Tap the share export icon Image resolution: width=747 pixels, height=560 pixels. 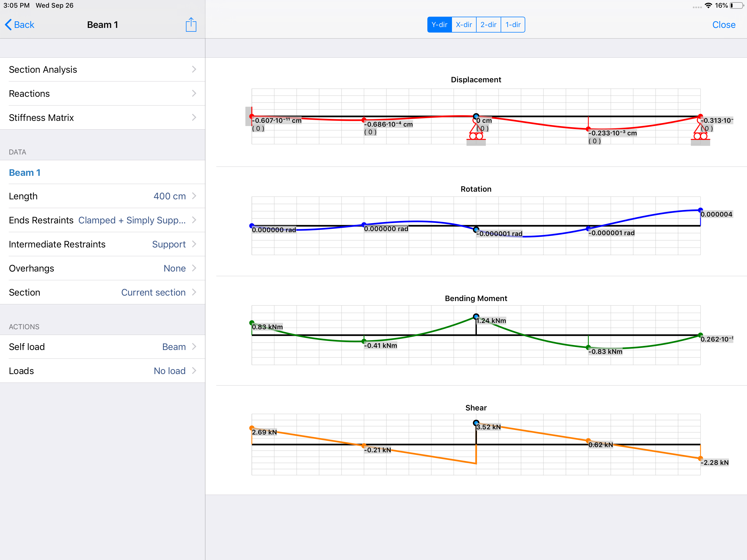(x=191, y=25)
